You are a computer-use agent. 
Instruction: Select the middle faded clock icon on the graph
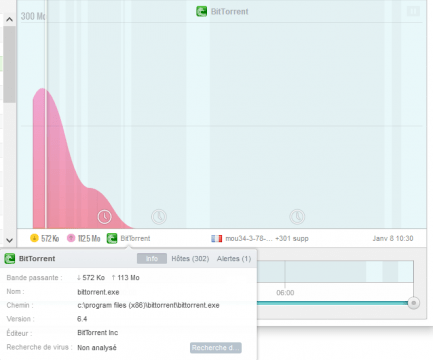tap(159, 217)
